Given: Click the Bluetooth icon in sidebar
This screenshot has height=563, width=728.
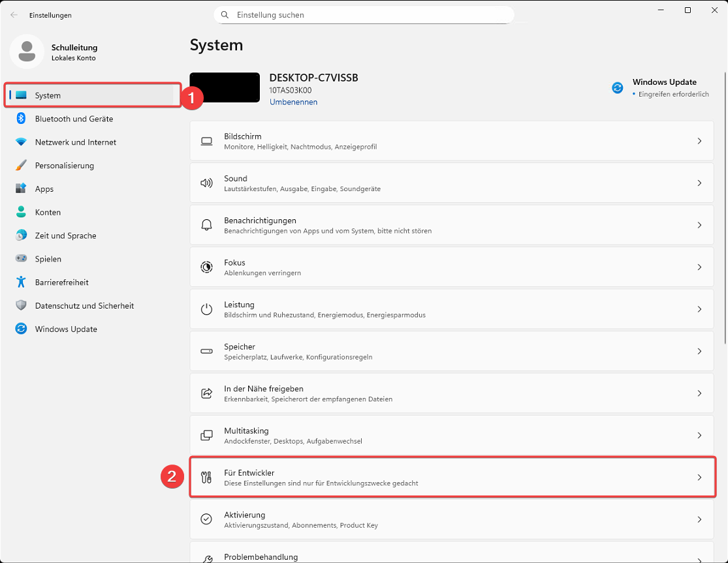Looking at the screenshot, I should pyautogui.click(x=21, y=119).
